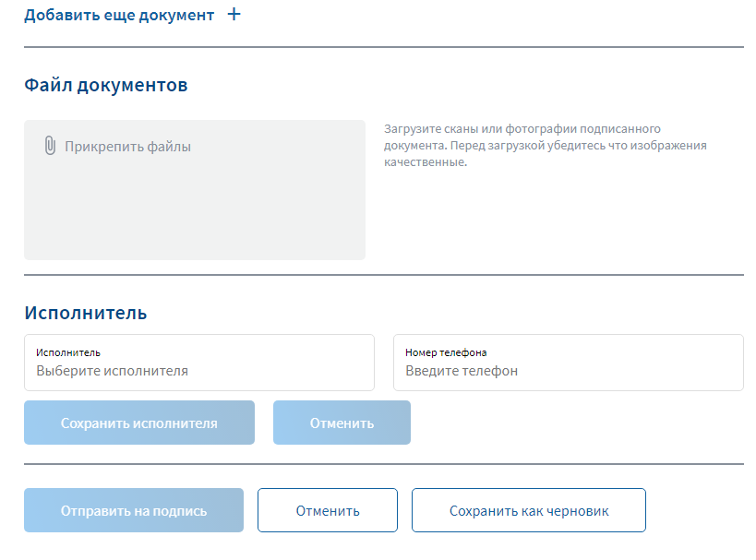Click the outlined 'Отменить' button at the bottom

pyautogui.click(x=328, y=510)
